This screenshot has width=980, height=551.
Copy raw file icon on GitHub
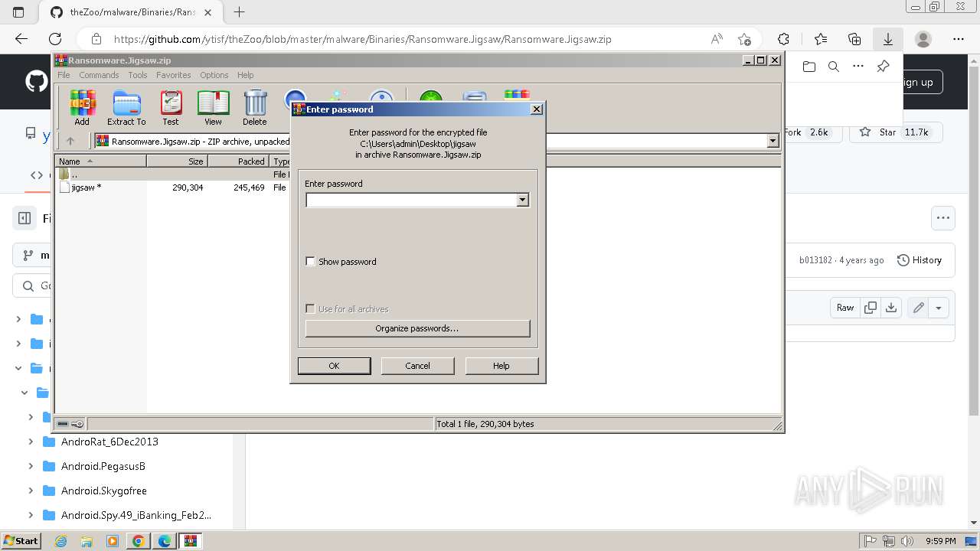(x=871, y=308)
